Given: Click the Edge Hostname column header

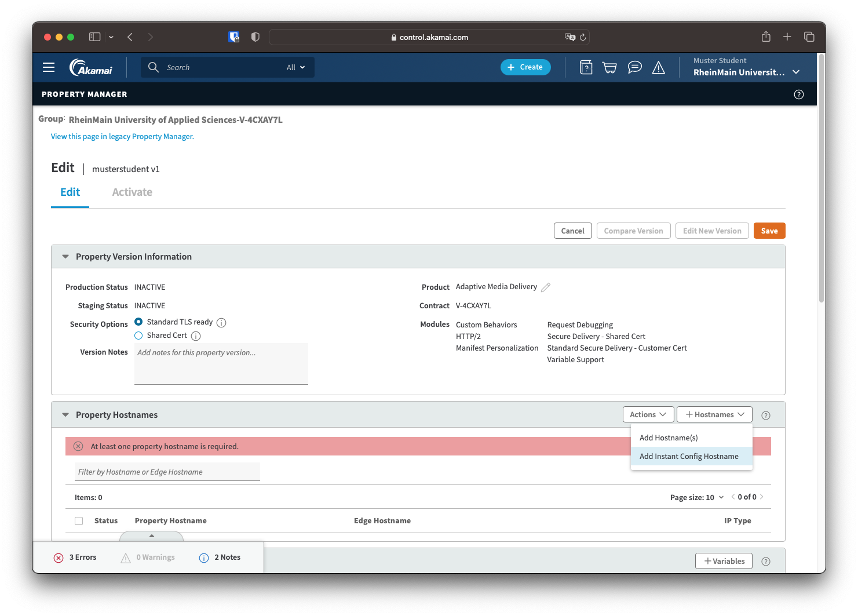Looking at the screenshot, I should point(382,521).
